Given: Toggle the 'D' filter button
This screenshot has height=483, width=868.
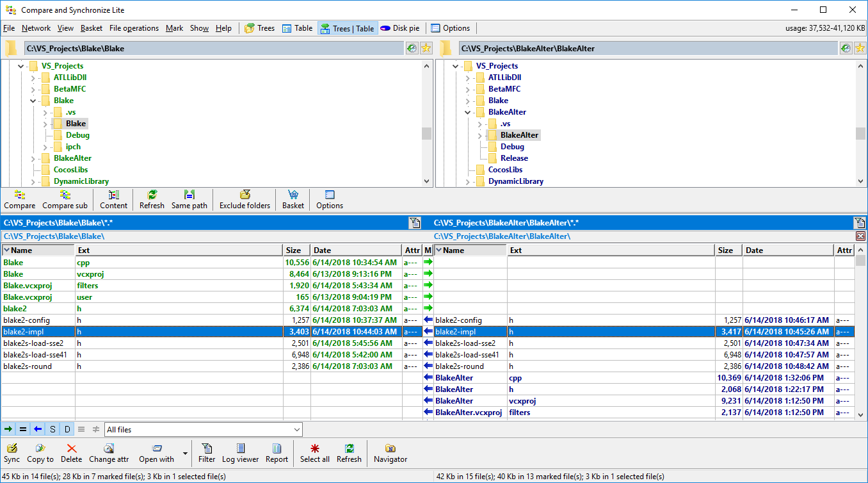Looking at the screenshot, I should tap(67, 429).
